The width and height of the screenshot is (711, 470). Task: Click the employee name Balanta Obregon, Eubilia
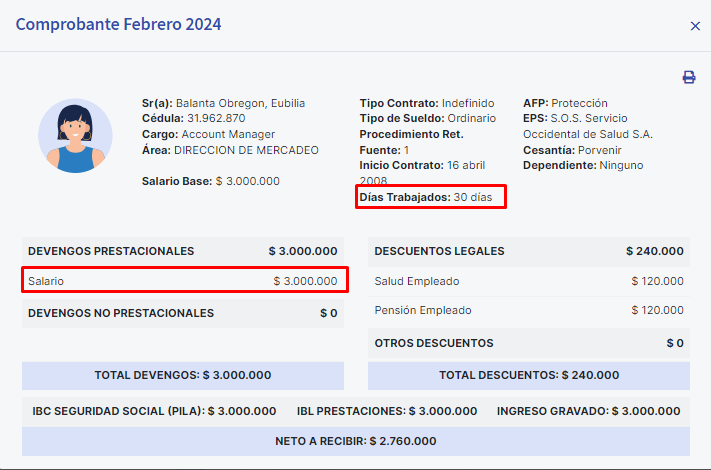coord(240,103)
